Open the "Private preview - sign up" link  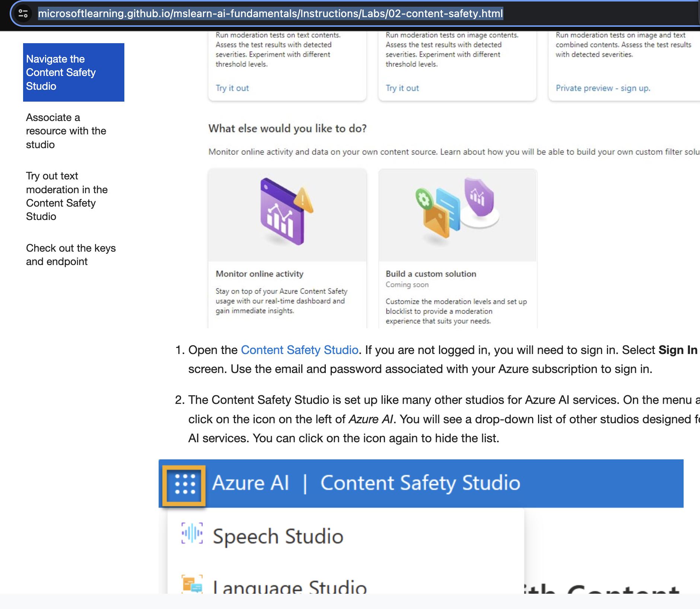(x=603, y=88)
